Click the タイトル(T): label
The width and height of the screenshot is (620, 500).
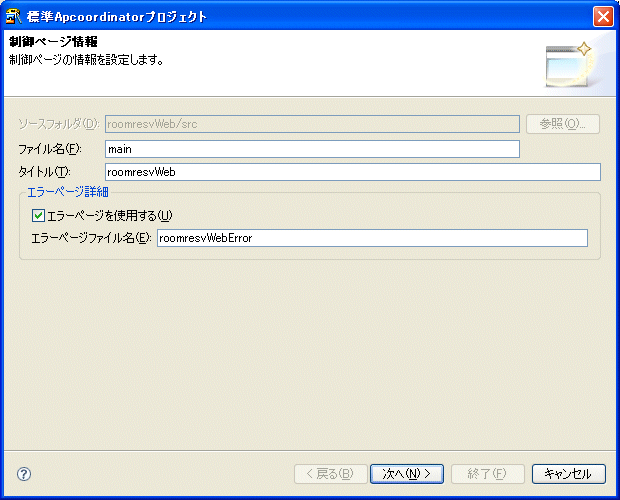pos(44,172)
